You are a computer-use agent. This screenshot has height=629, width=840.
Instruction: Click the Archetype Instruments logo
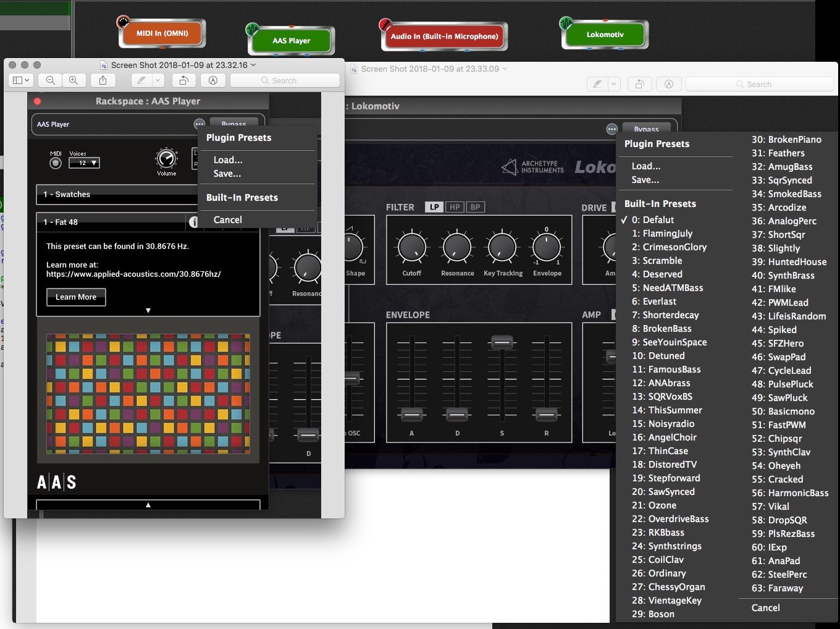coord(532,167)
